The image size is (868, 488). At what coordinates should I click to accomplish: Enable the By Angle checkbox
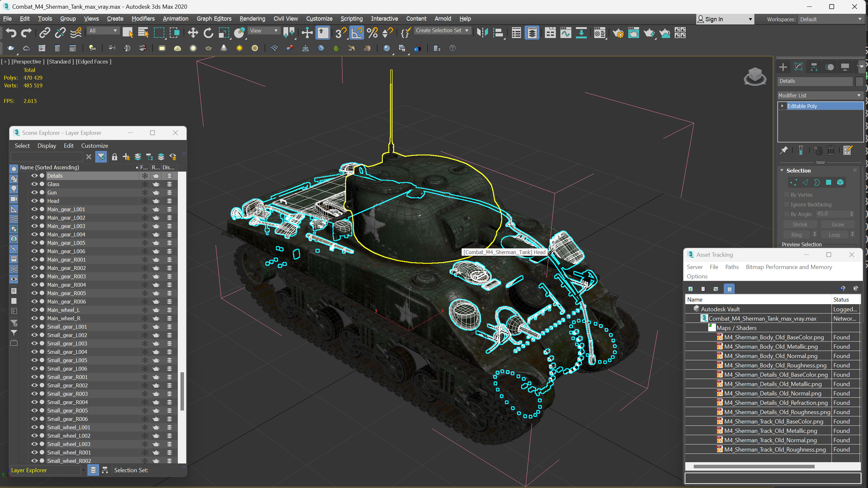click(x=787, y=214)
